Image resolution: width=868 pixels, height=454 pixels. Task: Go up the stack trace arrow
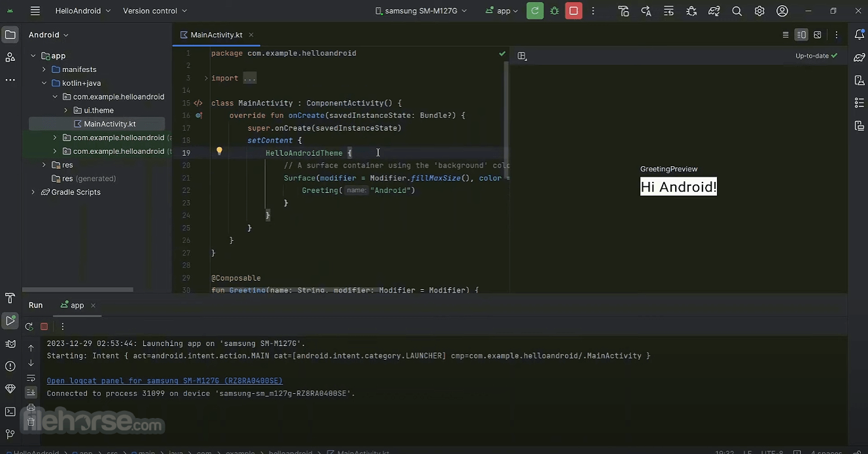coord(31,348)
